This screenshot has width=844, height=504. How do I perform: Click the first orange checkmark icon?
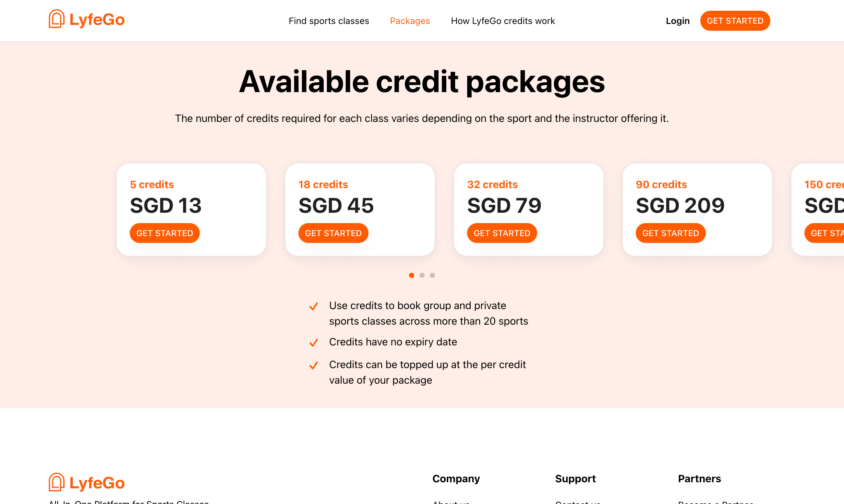point(313,306)
